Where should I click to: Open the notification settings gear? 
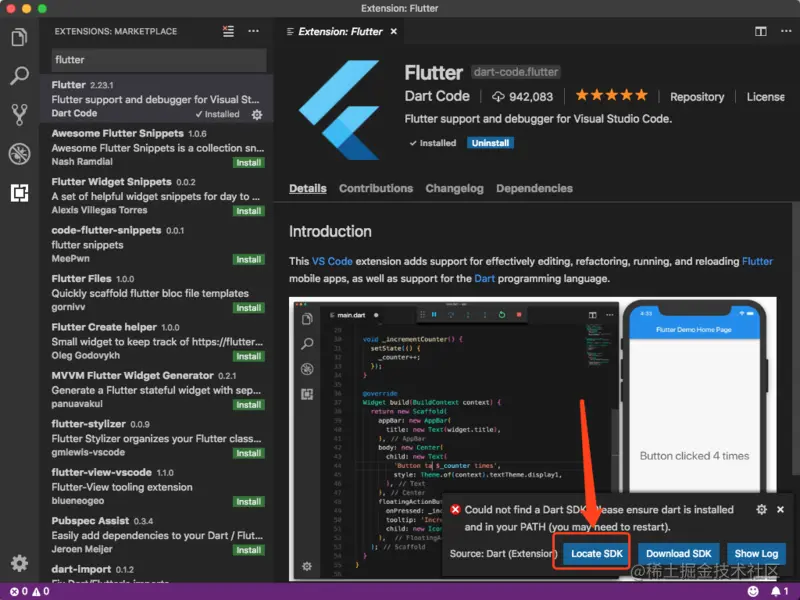point(761,509)
